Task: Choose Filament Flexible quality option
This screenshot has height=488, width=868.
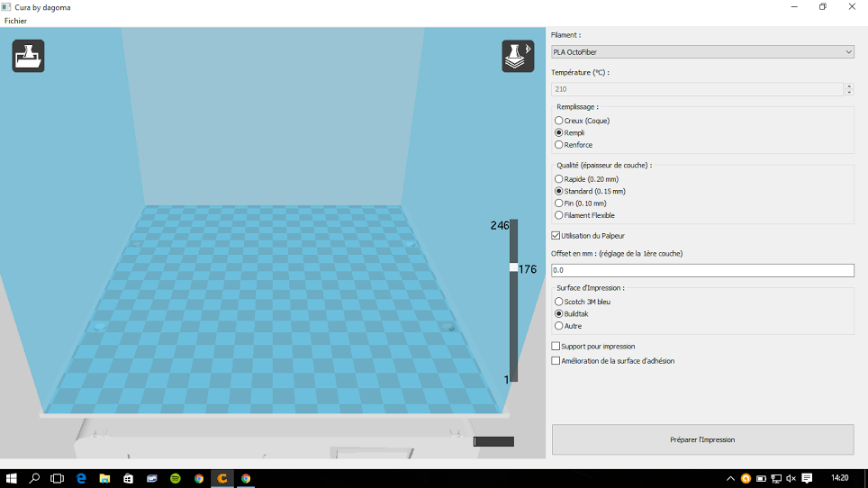Action: coord(584,216)
